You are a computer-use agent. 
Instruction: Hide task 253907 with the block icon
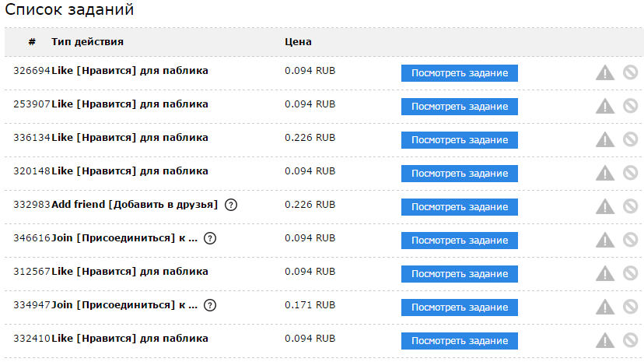[x=630, y=106]
